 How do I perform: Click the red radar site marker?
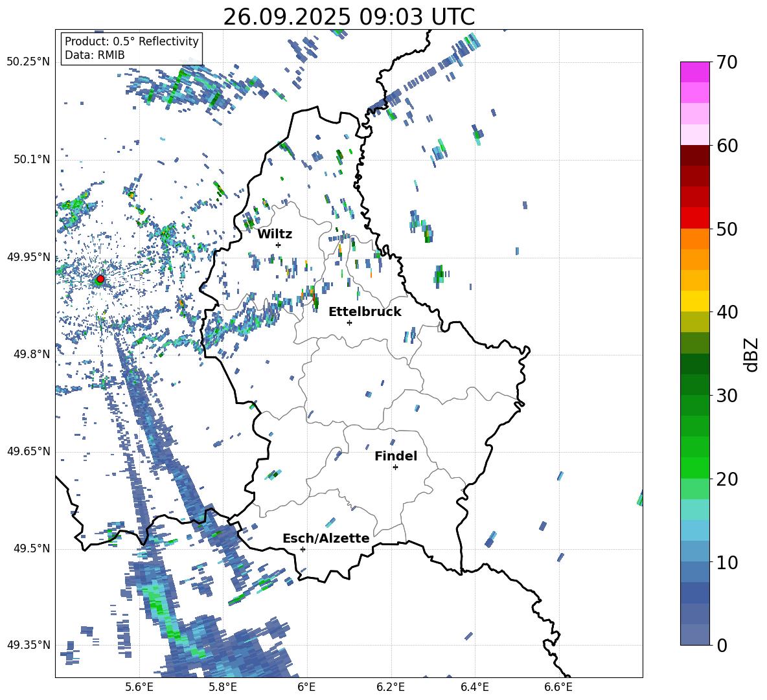[x=100, y=279]
